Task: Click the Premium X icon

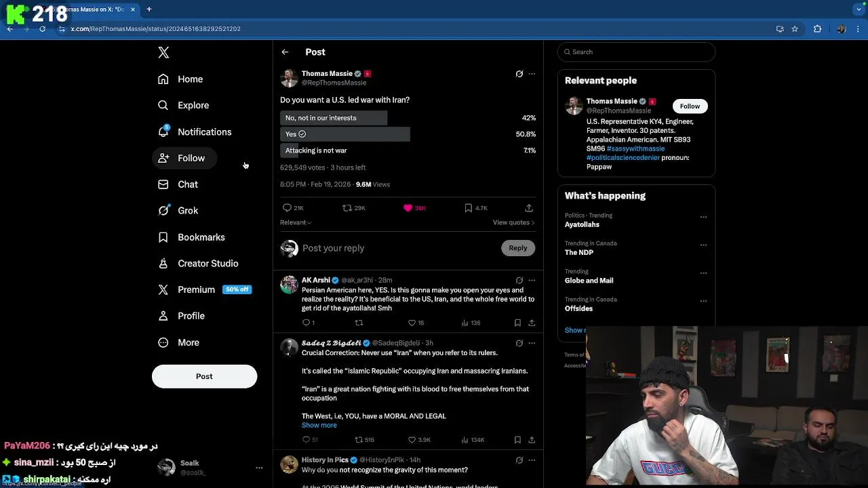Action: point(163,289)
